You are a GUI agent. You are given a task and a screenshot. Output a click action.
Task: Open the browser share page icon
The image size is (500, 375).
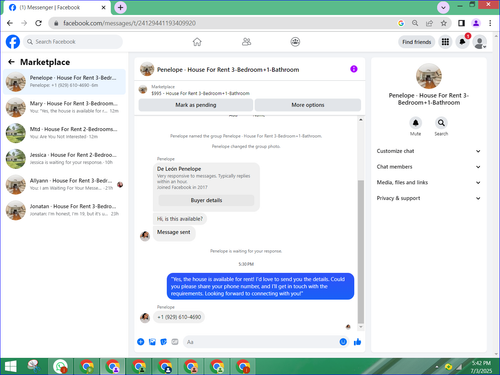pos(429,23)
